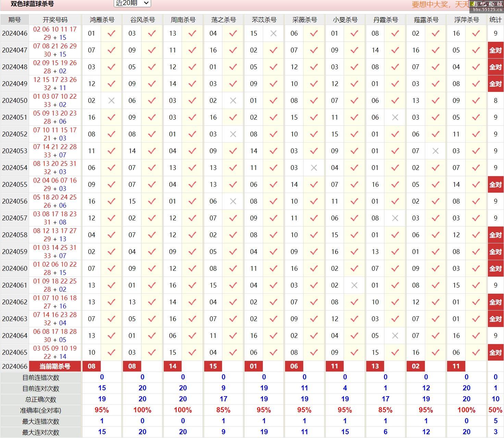This screenshot has height=438, width=504.
Task: Click the gray X in 荡之杀号 for 2024056
Action: coord(233,202)
